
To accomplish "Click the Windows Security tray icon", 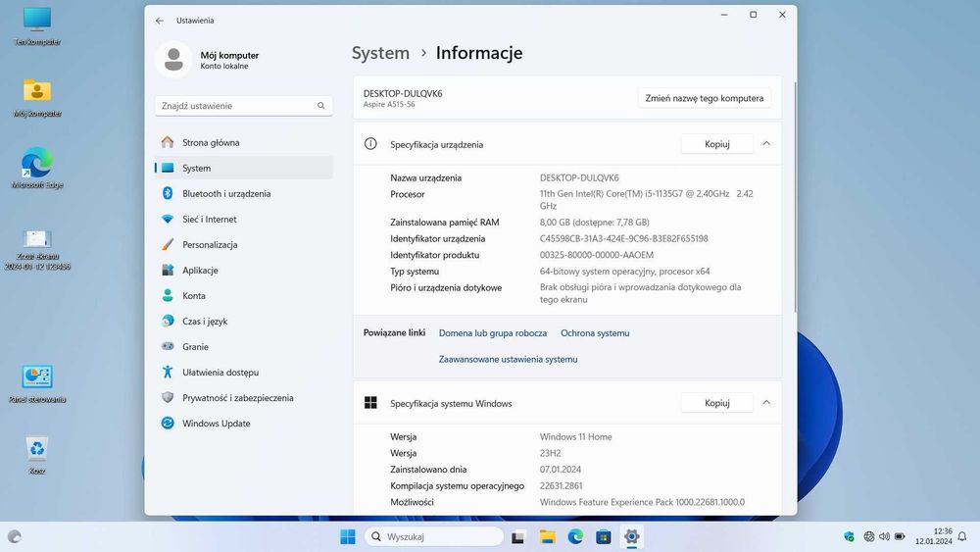I will tap(848, 536).
